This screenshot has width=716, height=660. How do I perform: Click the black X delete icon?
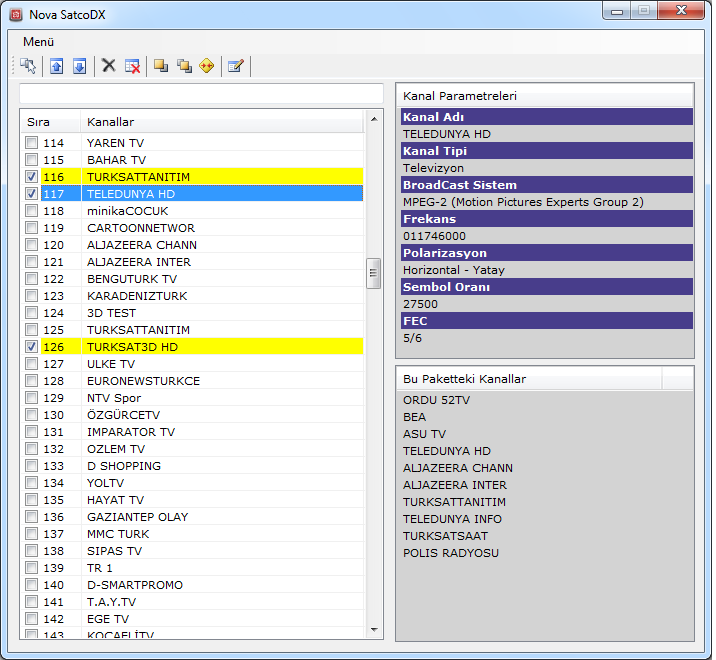click(x=109, y=65)
